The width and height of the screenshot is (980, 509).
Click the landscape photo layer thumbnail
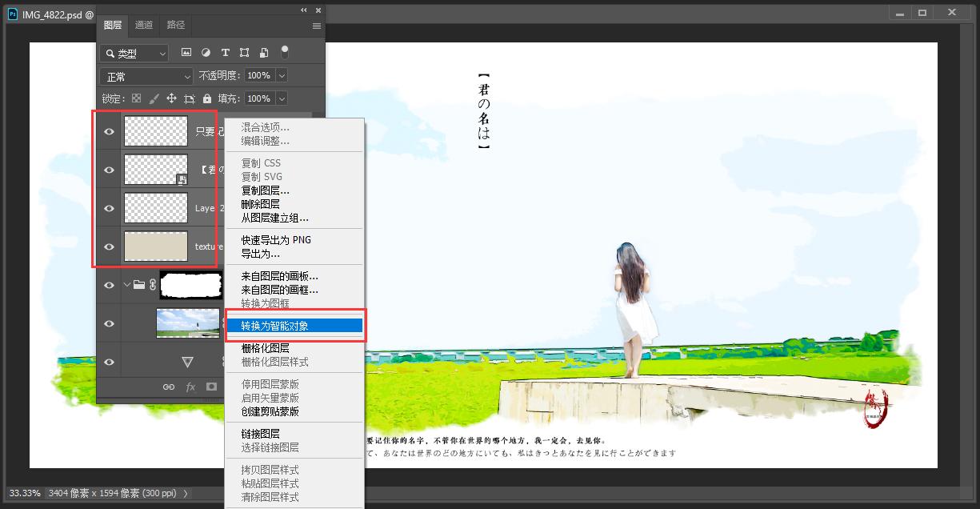click(x=188, y=323)
